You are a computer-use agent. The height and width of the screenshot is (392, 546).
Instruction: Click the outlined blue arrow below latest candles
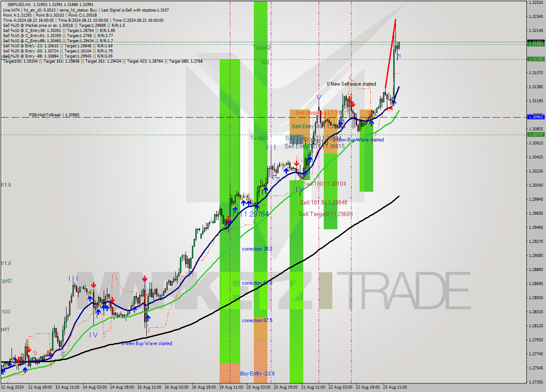(399, 56)
